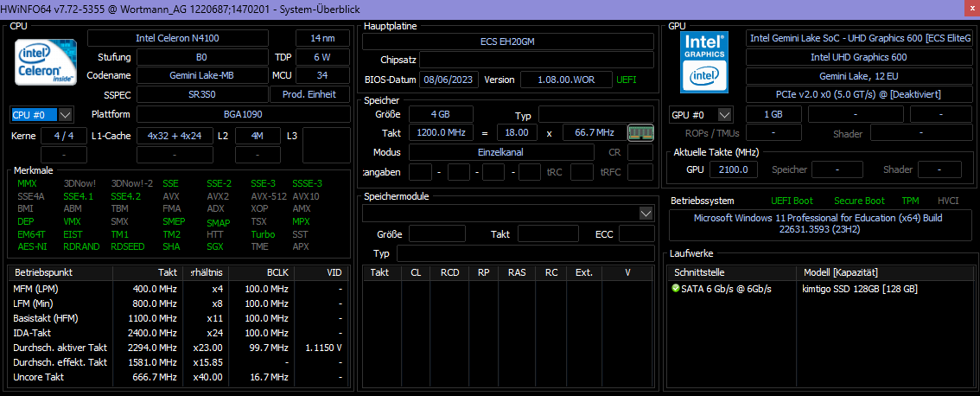Click the Intel Celeron inside logo

(46, 62)
